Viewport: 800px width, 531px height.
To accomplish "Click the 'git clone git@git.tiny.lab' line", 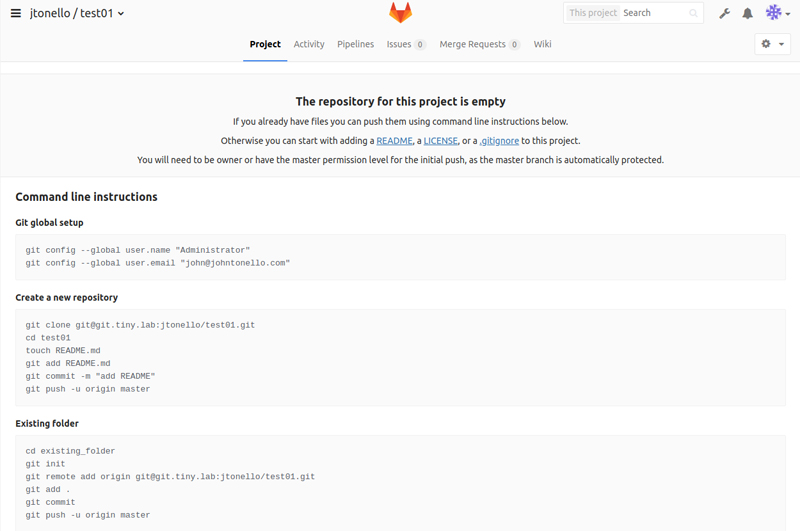I will (140, 325).
